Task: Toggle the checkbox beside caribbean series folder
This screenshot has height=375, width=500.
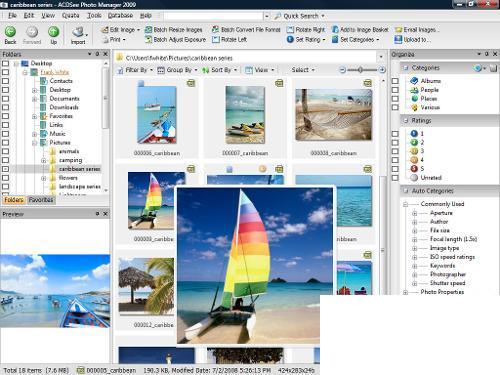Action: pos(5,169)
